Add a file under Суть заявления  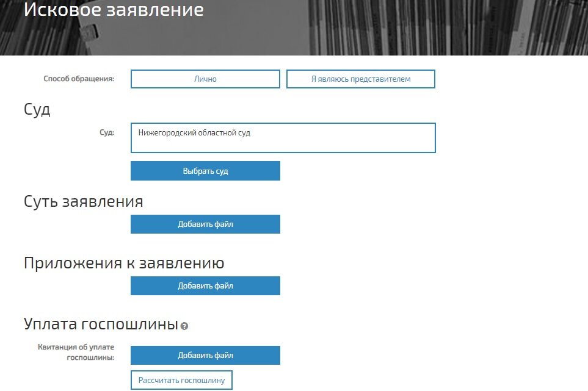pyautogui.click(x=205, y=224)
